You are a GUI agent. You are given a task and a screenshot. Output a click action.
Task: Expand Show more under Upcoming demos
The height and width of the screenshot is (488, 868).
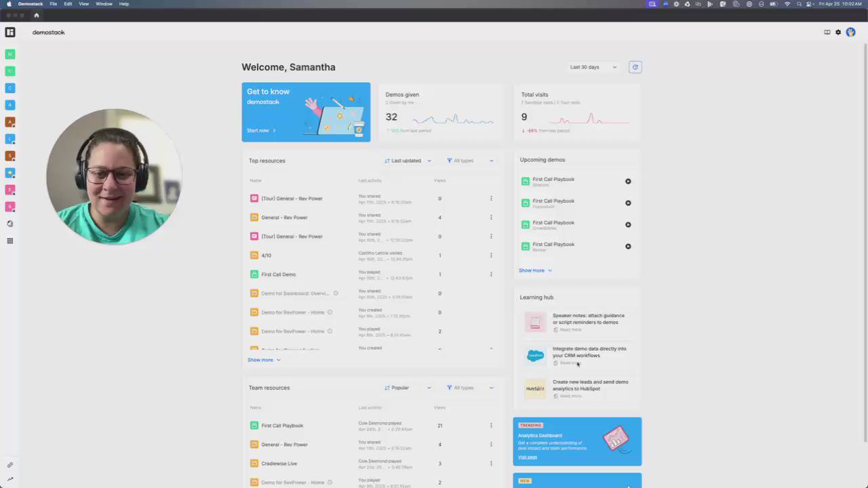point(535,270)
